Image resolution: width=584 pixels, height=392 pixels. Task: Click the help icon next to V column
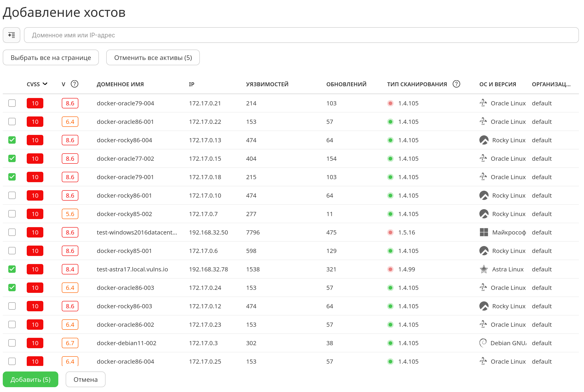pyautogui.click(x=74, y=84)
